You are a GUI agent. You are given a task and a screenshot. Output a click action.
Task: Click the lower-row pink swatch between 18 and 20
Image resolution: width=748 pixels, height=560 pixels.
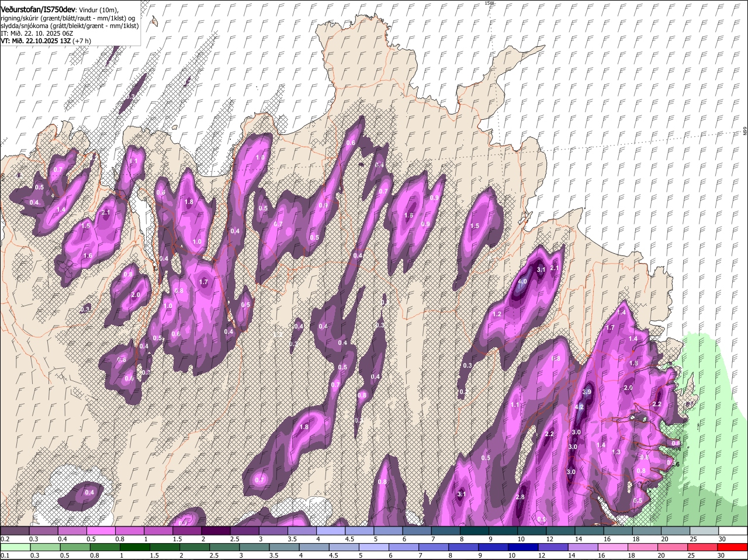(645, 548)
